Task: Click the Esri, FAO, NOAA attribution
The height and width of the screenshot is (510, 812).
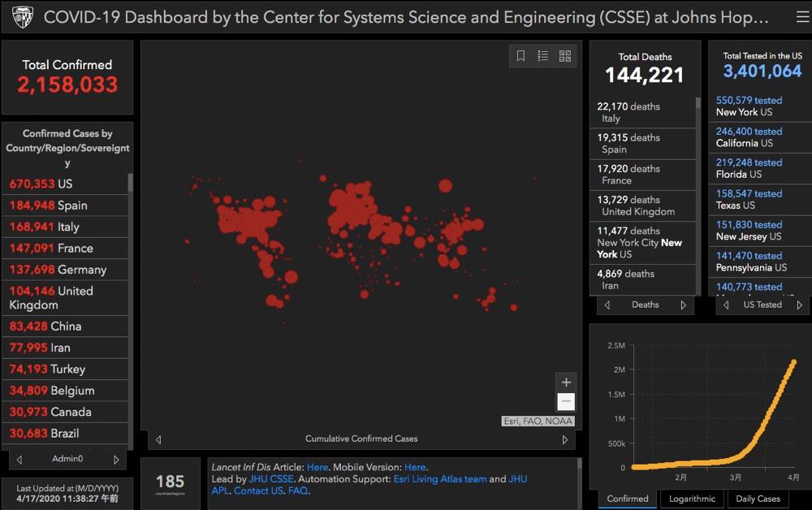Action: (x=538, y=421)
